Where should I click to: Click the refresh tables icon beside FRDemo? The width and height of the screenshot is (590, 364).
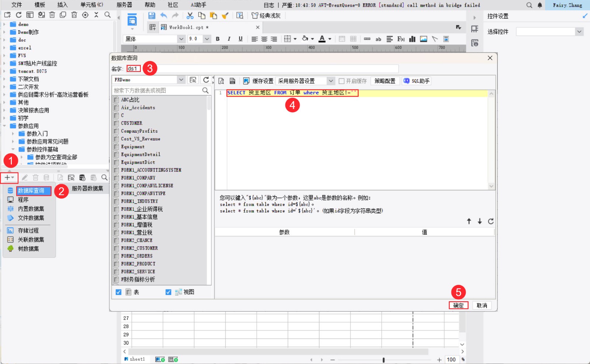(206, 80)
